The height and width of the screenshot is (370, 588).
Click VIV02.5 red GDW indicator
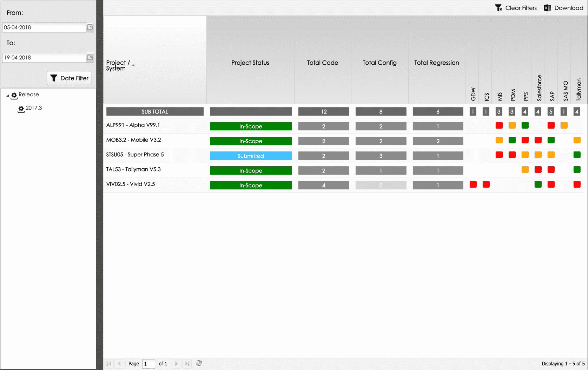click(473, 184)
